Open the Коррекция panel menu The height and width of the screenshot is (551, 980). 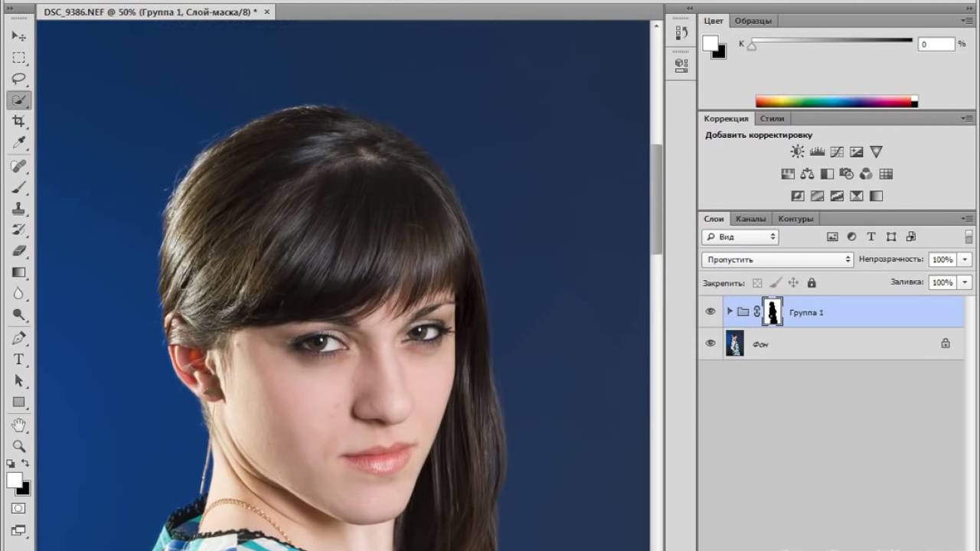click(967, 119)
